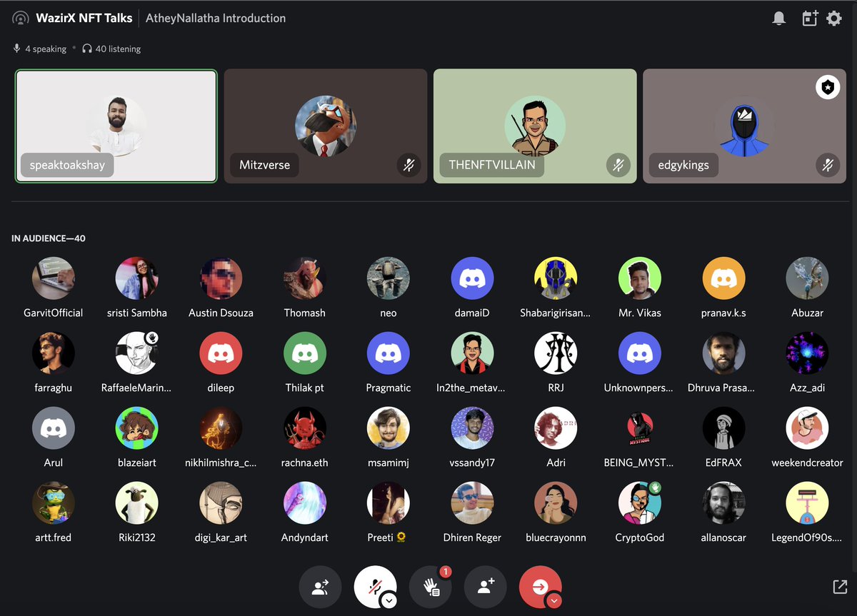Click the AtheyNallatha Introduction topic title
This screenshot has width=857, height=616.
[x=216, y=19]
